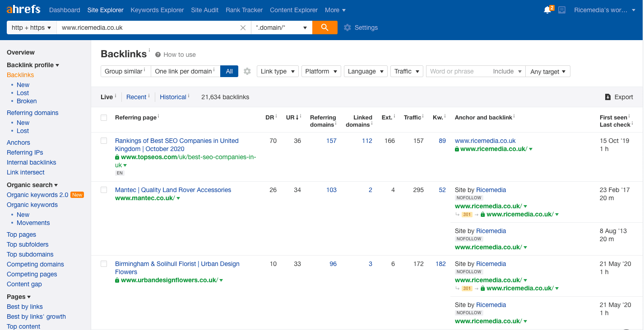Switch to the Recent backlinks tab
The height and width of the screenshot is (330, 644).
coord(136,97)
